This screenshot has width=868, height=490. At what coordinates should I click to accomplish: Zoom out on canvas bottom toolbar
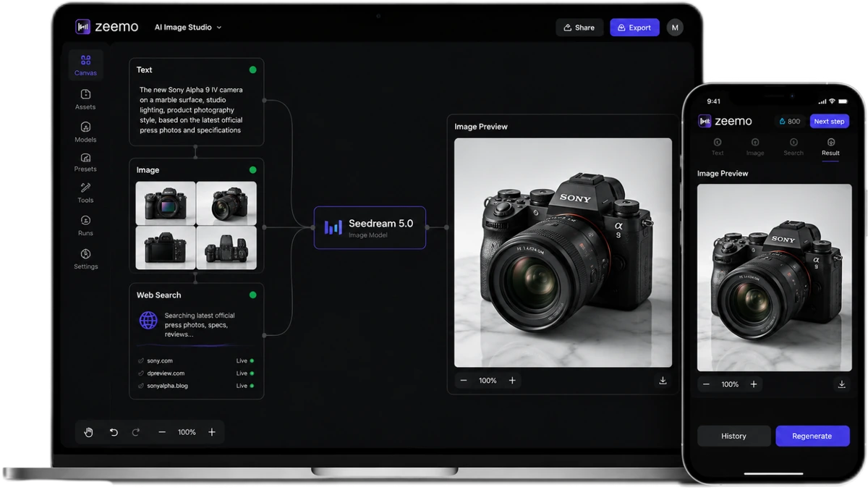tap(162, 432)
